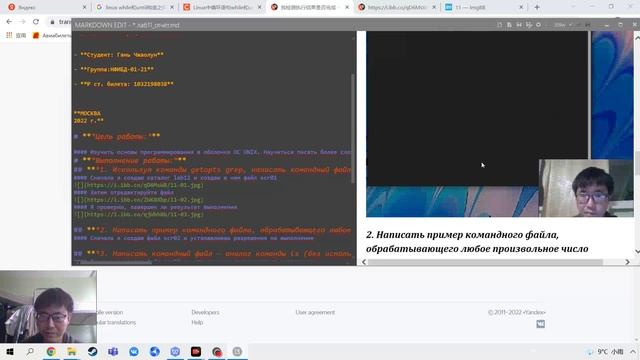Click the editor's vertical scrollbar
The image size is (640, 360).
[x=353, y=128]
